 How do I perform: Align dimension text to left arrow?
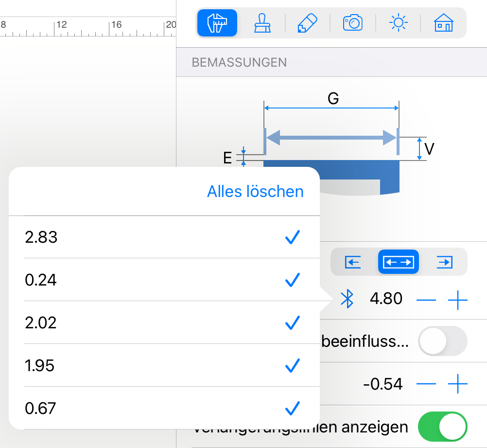pos(353,262)
